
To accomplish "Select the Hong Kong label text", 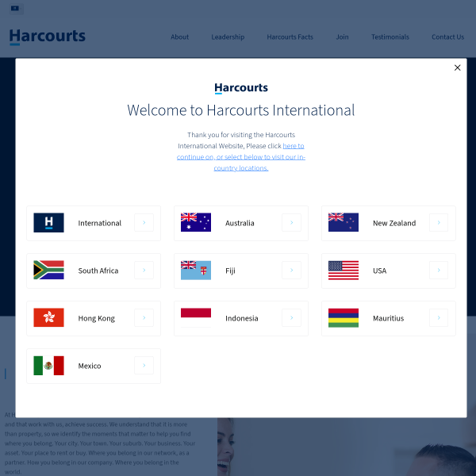I will coord(96,318).
